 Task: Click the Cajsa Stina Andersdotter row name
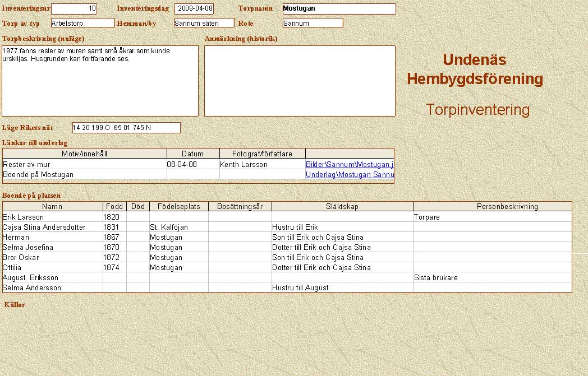click(x=52, y=227)
